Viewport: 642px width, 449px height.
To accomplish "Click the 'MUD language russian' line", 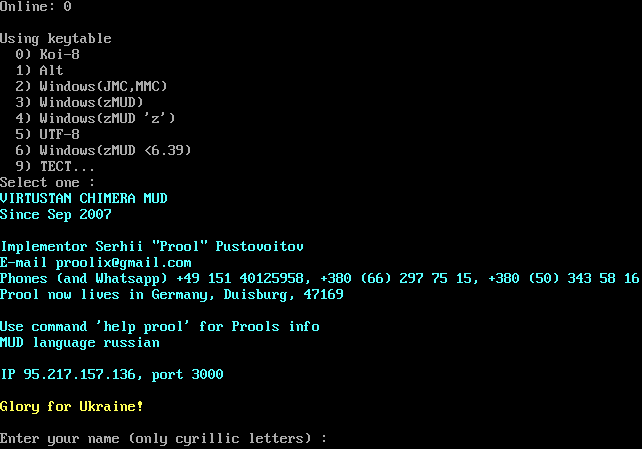I will click(79, 343).
